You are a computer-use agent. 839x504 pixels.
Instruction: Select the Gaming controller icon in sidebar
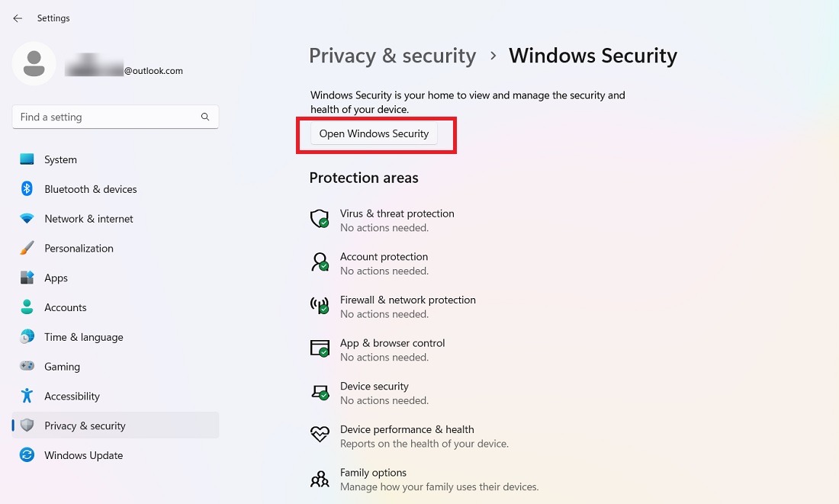(x=25, y=367)
